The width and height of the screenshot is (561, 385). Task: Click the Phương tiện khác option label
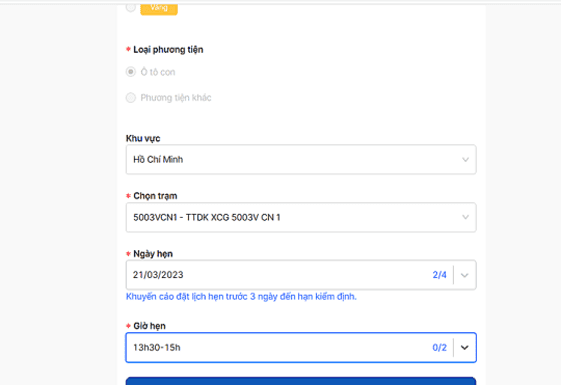pos(176,98)
